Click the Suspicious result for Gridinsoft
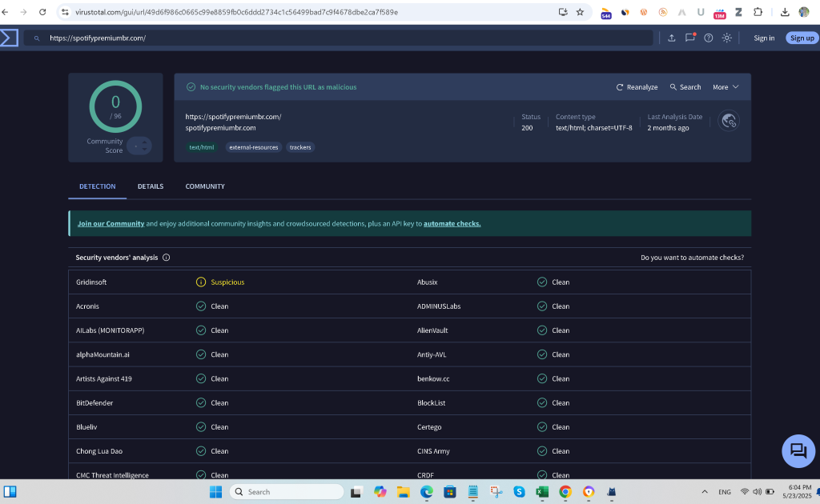Viewport: 820px width, 504px height. tap(227, 282)
